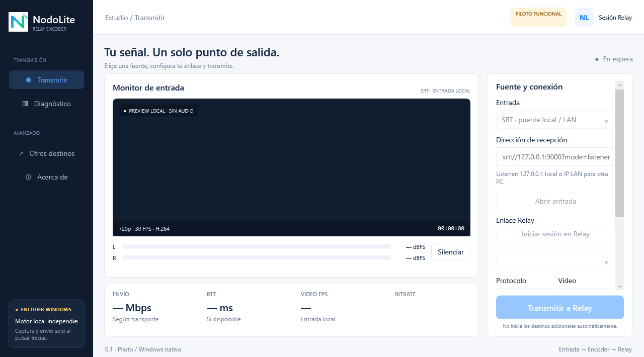Click the Fuente y conexión scrollbar thumb
Viewport: 644px width, 357px height.
click(619, 153)
